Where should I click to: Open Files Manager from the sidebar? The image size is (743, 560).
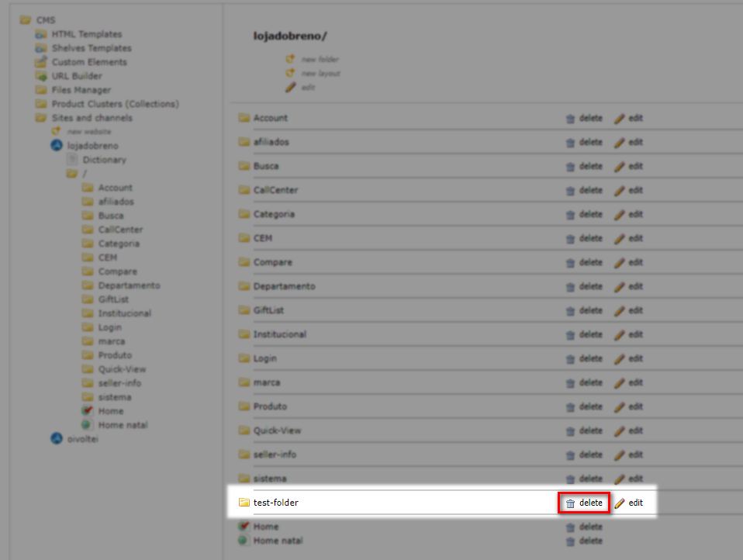pyautogui.click(x=81, y=90)
